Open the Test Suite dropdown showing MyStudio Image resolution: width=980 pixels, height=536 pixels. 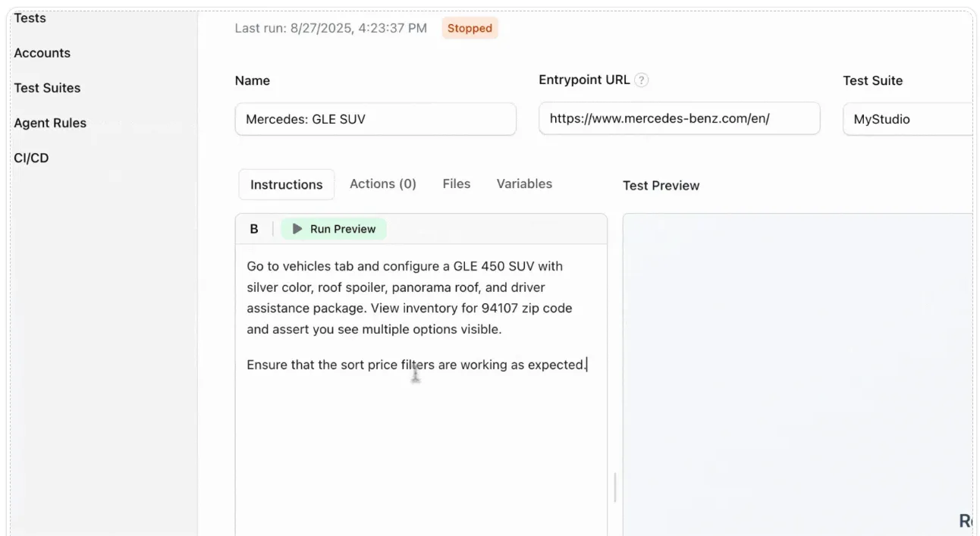point(907,119)
